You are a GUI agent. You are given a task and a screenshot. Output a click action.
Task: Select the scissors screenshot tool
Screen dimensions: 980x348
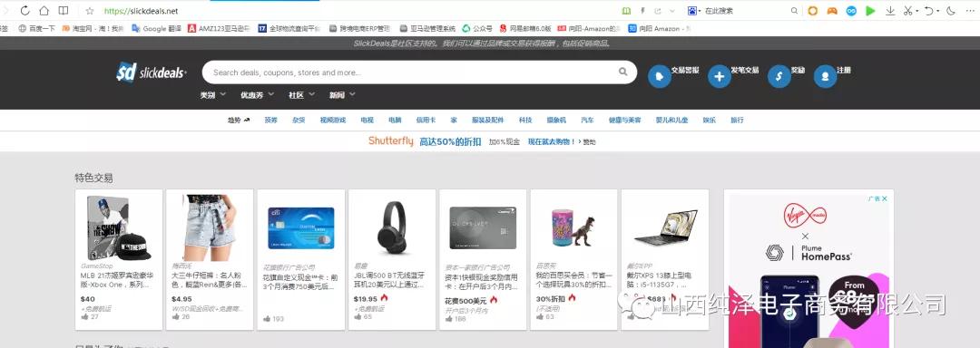point(907,11)
